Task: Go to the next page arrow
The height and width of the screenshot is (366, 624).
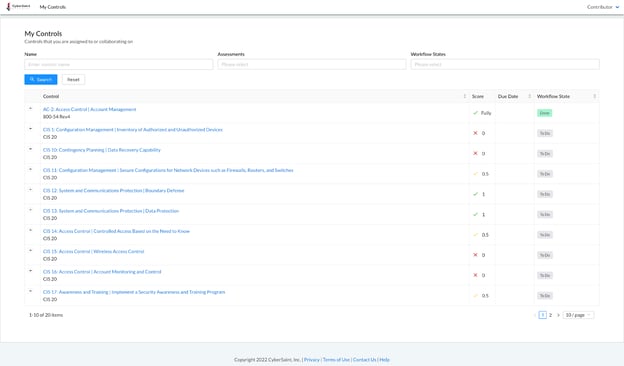Action: [x=558, y=315]
